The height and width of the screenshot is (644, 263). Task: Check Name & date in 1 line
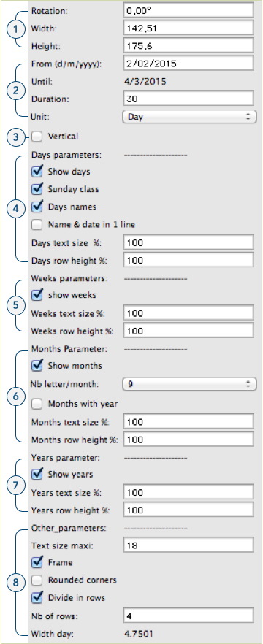pyautogui.click(x=37, y=225)
